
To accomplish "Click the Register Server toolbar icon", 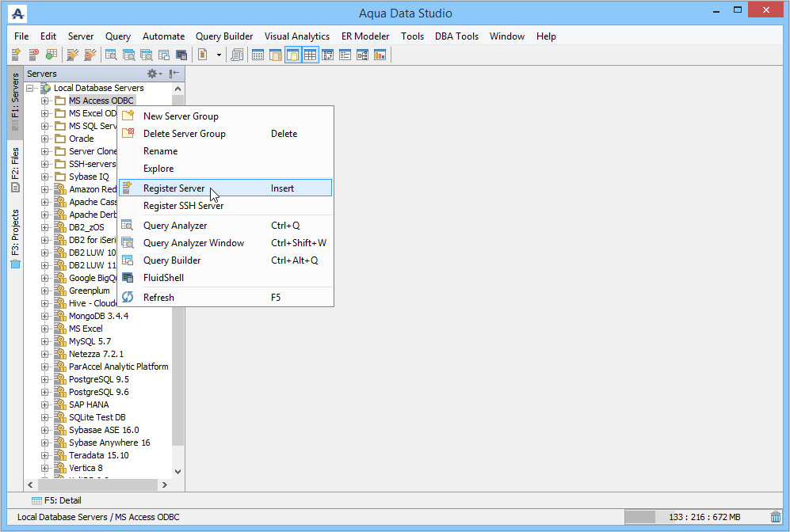I will point(16,55).
